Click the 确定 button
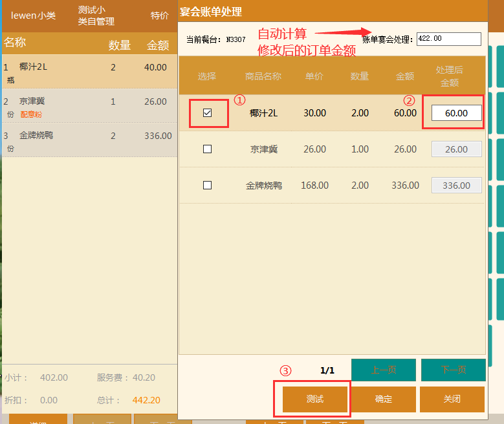The width and height of the screenshot is (504, 424). coord(384,399)
